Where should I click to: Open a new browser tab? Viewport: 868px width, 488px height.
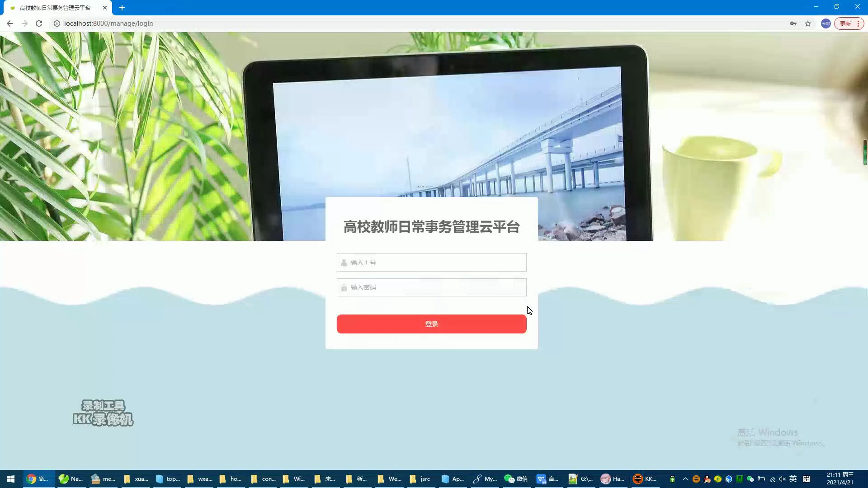(122, 8)
